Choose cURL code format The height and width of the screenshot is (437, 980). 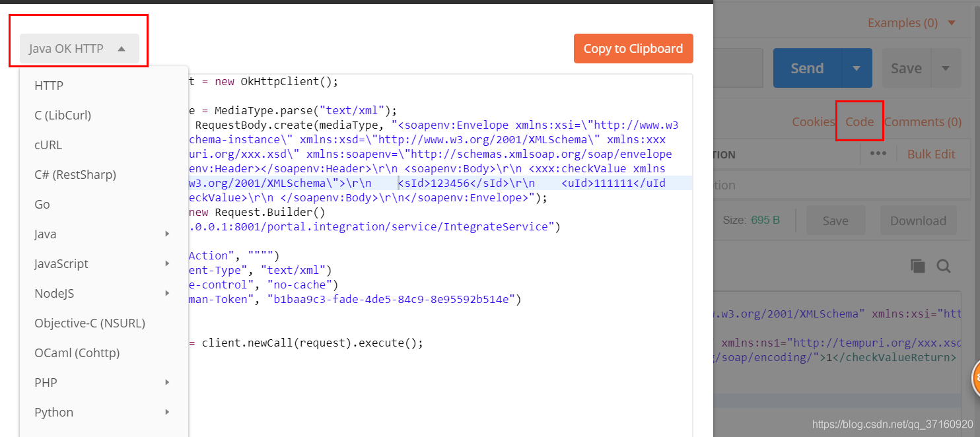pos(48,145)
